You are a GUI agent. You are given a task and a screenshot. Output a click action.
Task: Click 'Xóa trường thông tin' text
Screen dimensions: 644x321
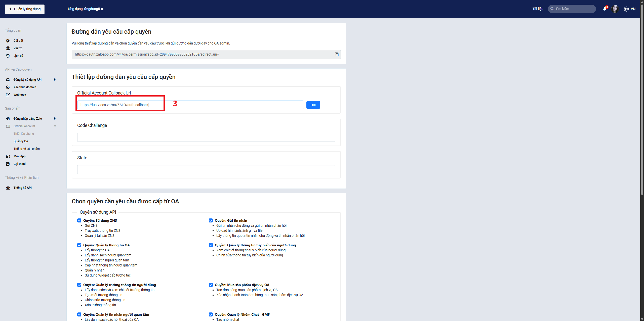tap(100, 305)
